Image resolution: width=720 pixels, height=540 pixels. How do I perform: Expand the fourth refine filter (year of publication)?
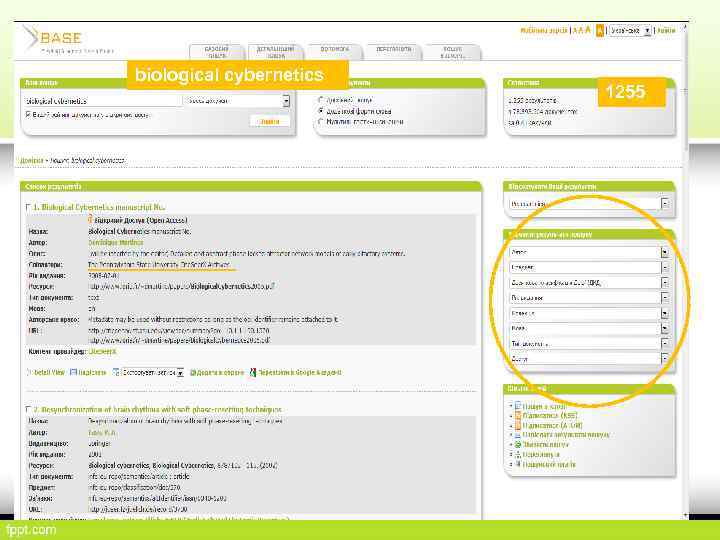[589, 298]
